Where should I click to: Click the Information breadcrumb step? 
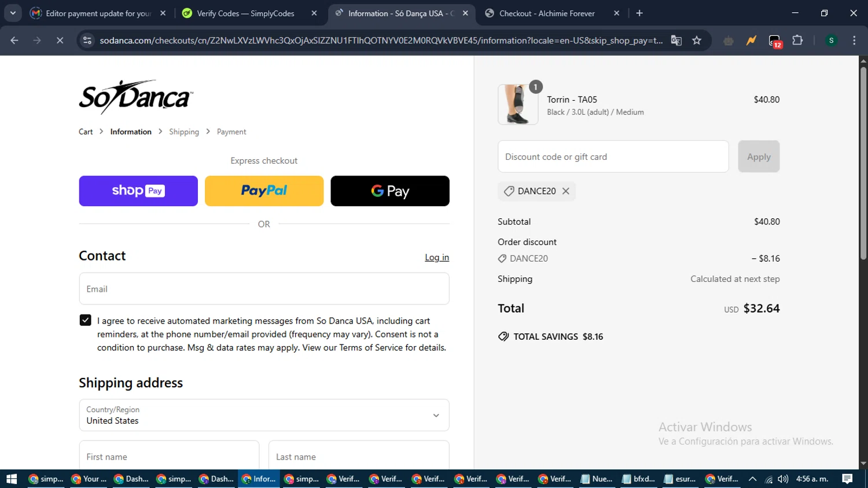coord(131,131)
